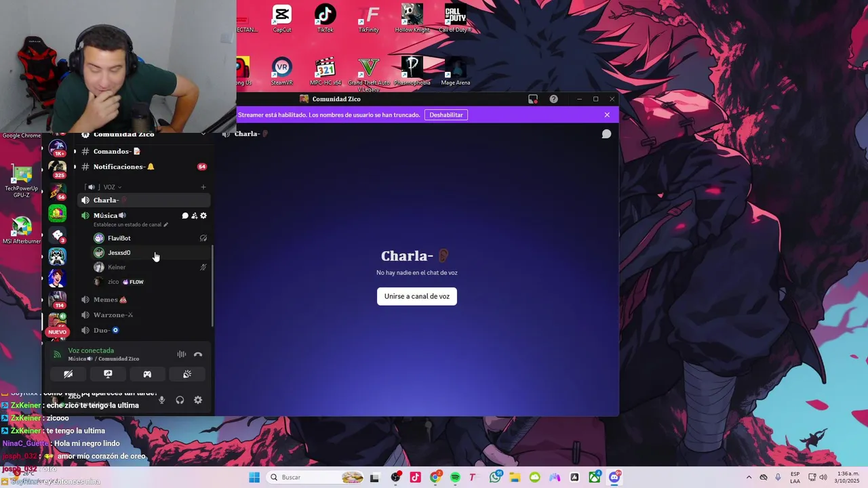Toggle microphone mute in user panel

[161, 400]
